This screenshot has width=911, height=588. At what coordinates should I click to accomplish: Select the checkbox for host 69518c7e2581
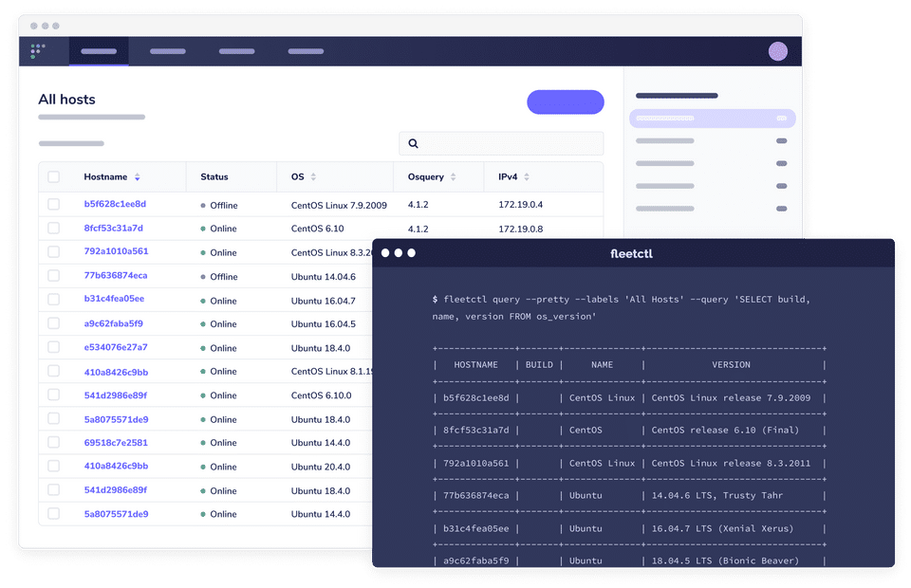(53, 442)
